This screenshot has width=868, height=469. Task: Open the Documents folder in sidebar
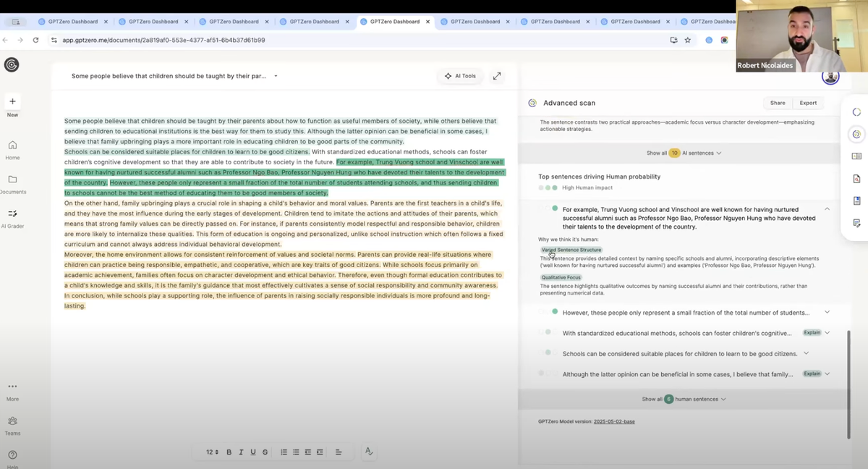12,179
